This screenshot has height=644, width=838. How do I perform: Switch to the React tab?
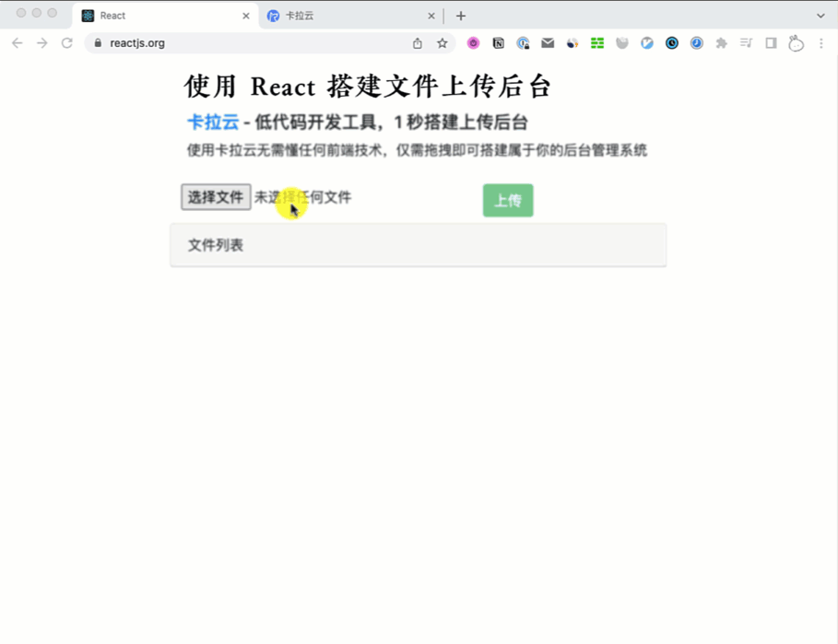[166, 16]
